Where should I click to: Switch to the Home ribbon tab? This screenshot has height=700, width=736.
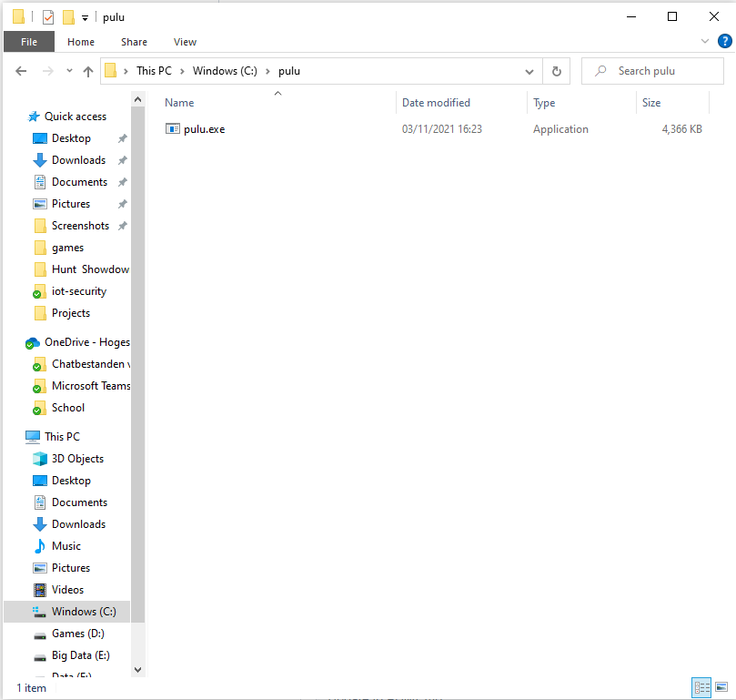81,42
